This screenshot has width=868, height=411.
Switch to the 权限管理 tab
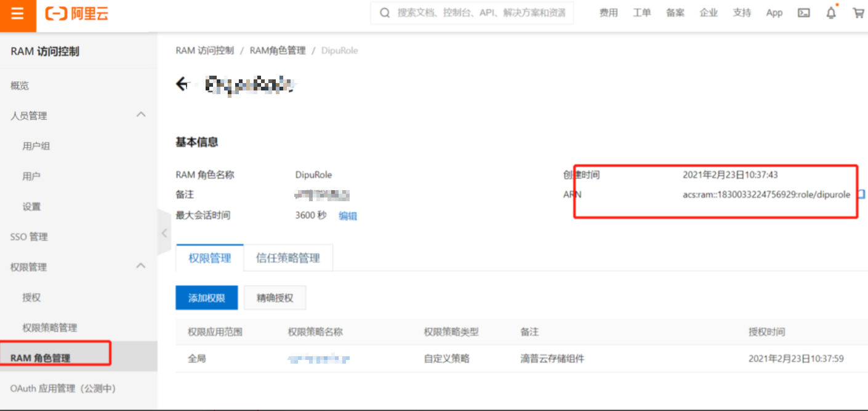point(210,258)
